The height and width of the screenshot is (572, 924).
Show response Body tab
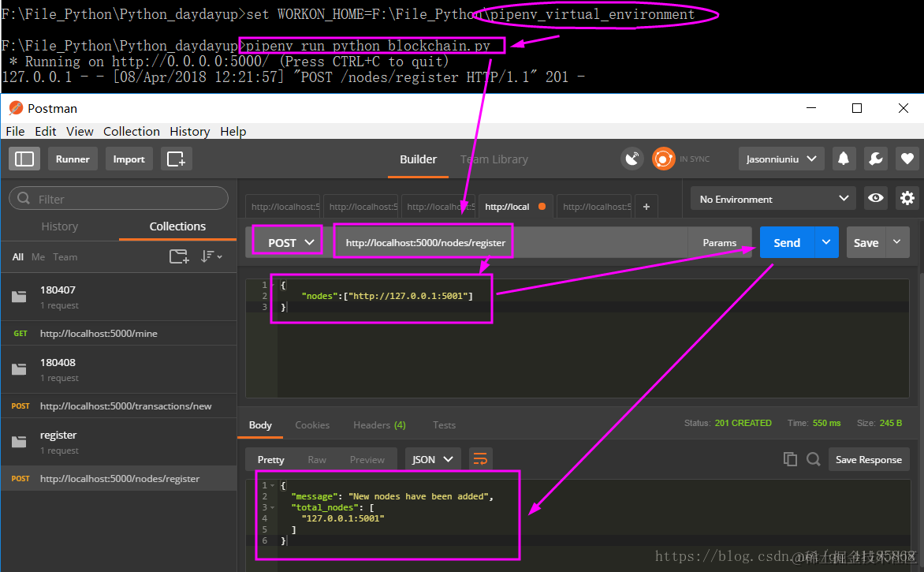260,424
